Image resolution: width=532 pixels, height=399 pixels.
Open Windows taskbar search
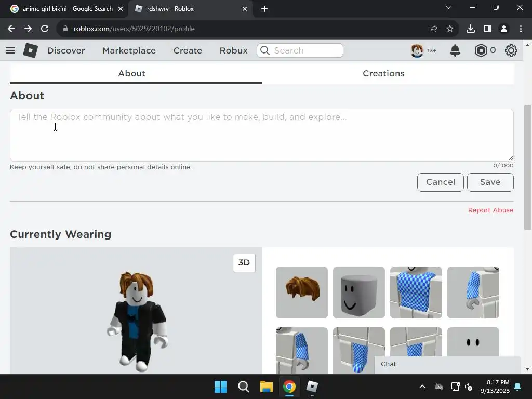pos(243,387)
